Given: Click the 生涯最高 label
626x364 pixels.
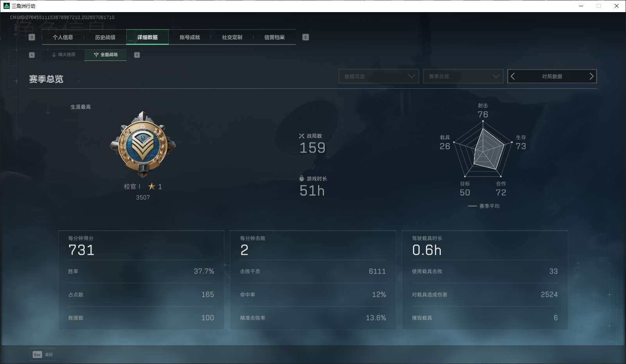Looking at the screenshot, I should [x=80, y=107].
